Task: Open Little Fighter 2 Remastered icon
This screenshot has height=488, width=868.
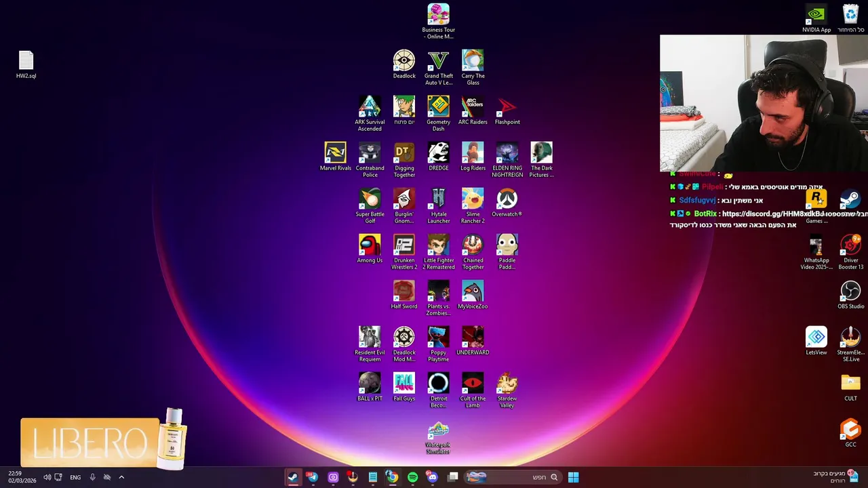Action: click(x=438, y=252)
